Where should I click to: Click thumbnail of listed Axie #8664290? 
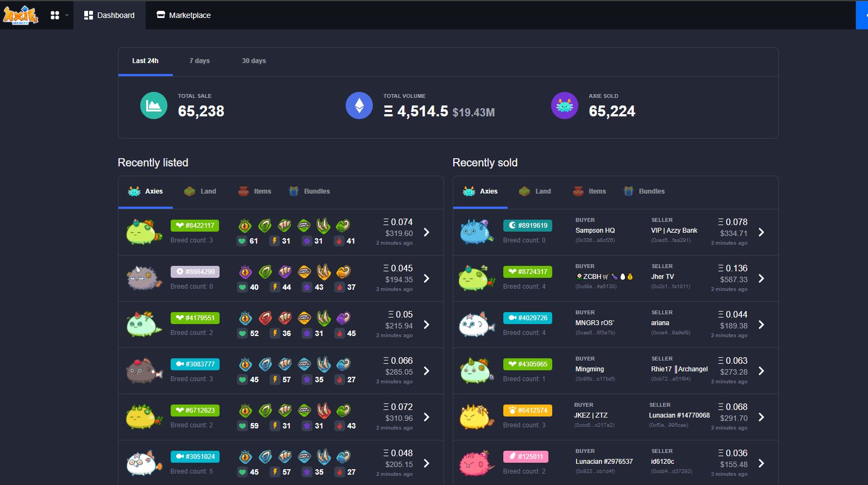144,278
